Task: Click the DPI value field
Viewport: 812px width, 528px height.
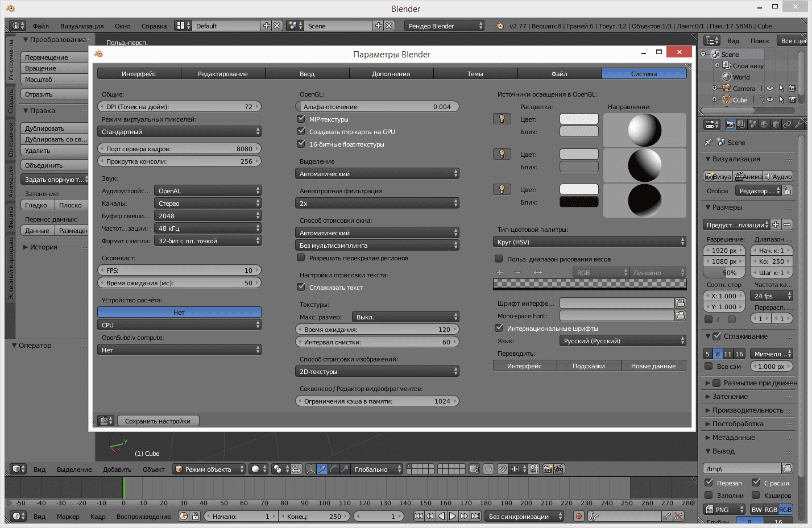Action: tap(179, 106)
